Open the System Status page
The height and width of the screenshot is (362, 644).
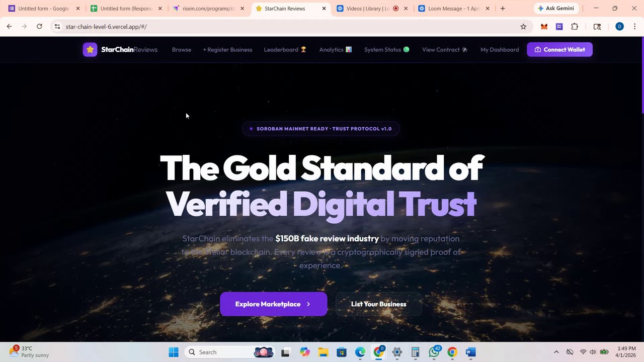coord(386,50)
